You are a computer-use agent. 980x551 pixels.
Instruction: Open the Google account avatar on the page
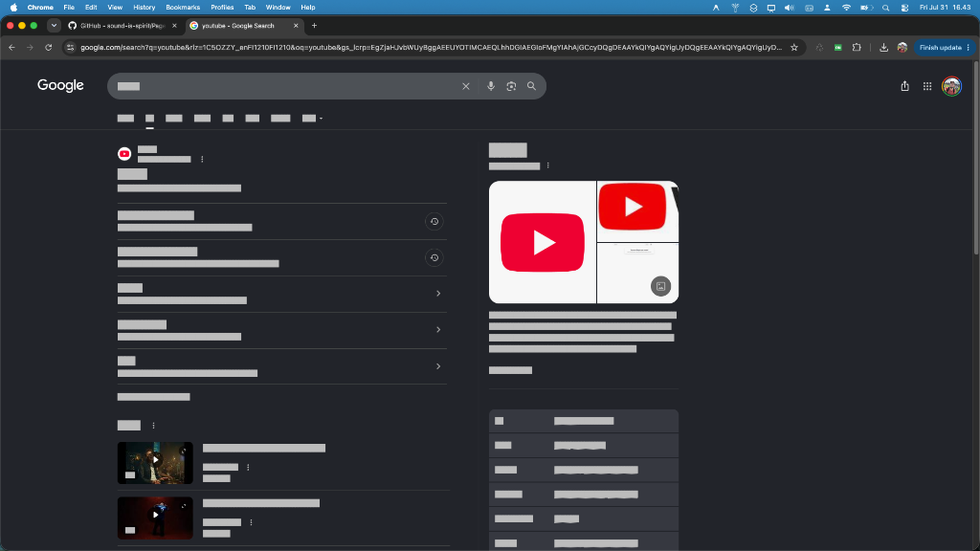coord(951,86)
